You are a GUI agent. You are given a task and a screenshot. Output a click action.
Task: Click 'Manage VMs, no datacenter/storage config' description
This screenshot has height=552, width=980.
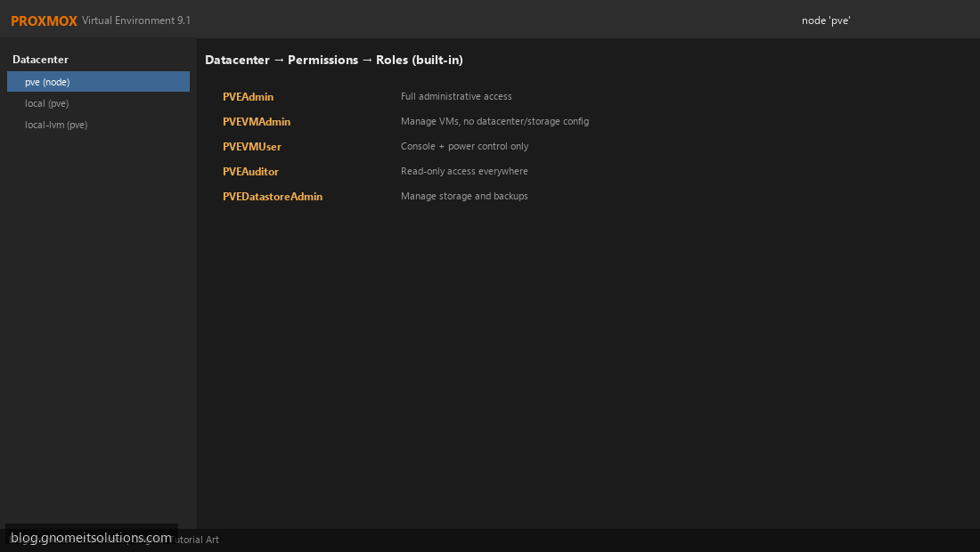(x=495, y=121)
